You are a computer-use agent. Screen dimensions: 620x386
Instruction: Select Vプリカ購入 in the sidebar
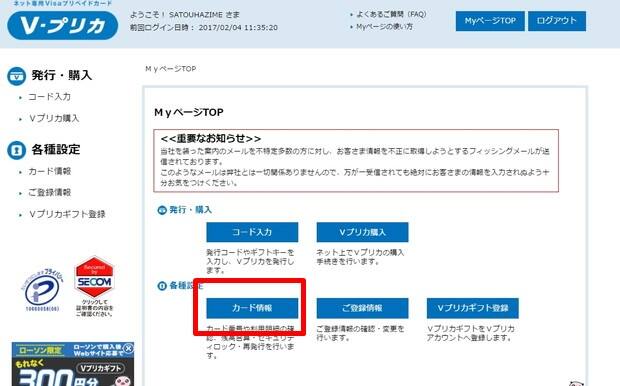pyautogui.click(x=54, y=118)
